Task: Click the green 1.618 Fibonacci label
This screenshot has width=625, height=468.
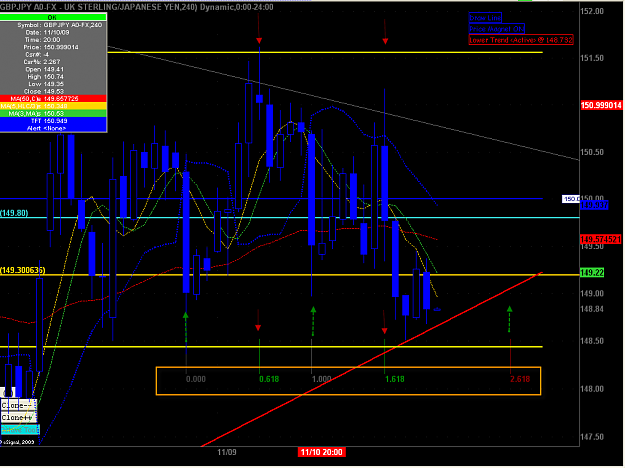Action: [x=395, y=379]
